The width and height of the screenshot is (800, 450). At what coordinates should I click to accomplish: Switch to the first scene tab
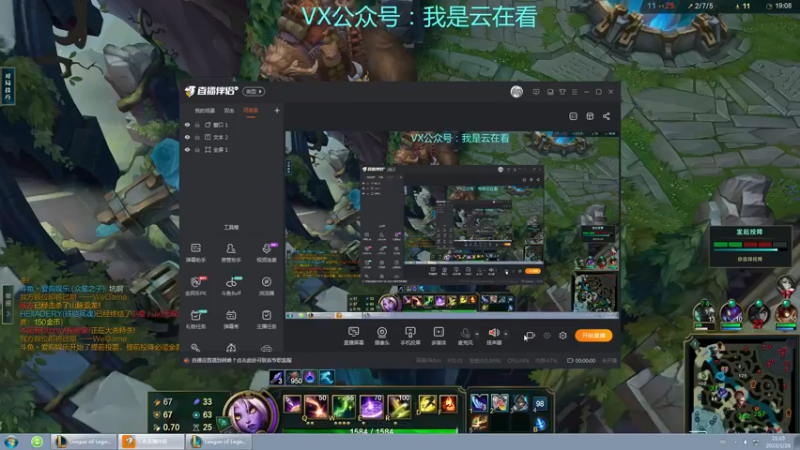205,110
